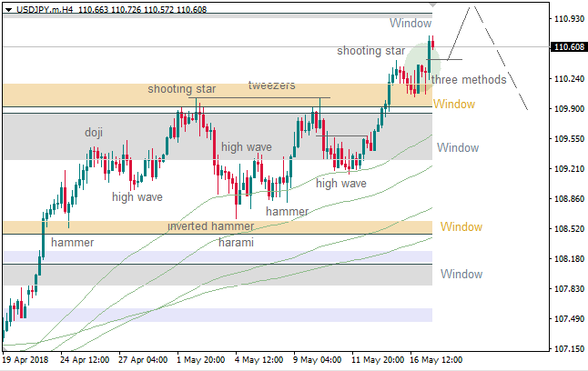The height and width of the screenshot is (371, 588).
Task: Click the green highlighted circle on latest candles
Action: 422,60
